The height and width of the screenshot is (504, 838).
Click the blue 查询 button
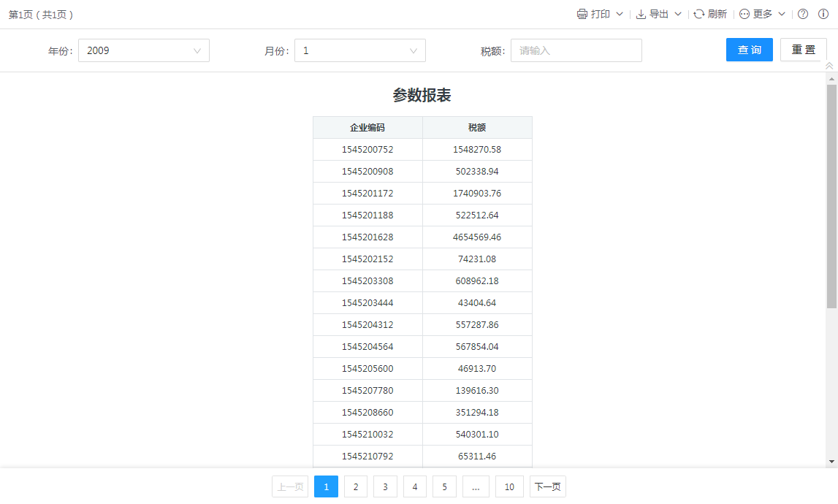point(749,50)
